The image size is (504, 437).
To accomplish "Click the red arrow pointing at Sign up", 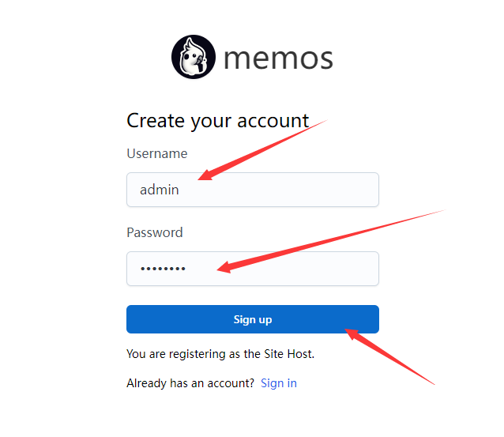I will click(x=389, y=356).
